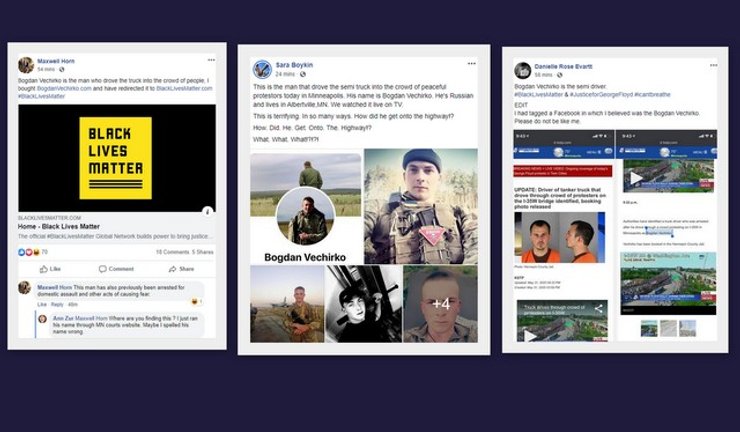The height and width of the screenshot is (432, 740).
Task: Click Maxwell Horn's profile avatar on post
Action: pyautogui.click(x=26, y=65)
